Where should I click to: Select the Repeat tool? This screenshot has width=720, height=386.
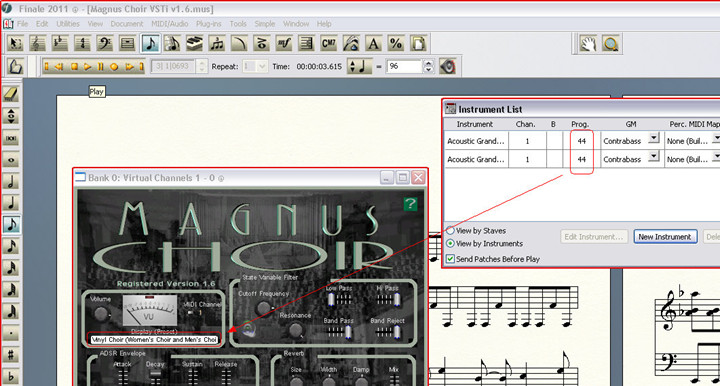306,44
